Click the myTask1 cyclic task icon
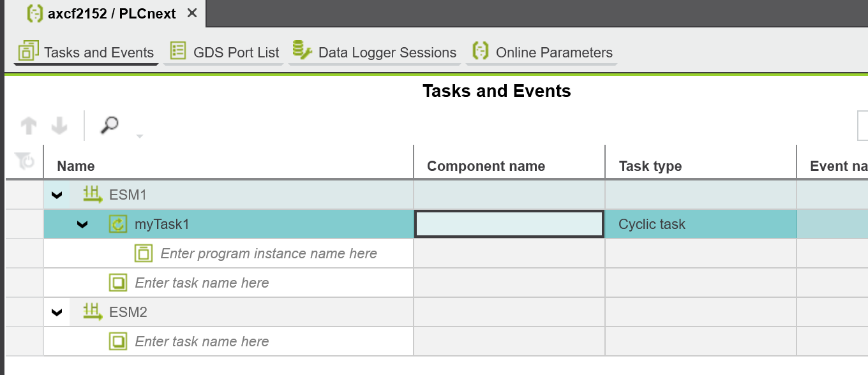Screen dimensions: 868x375 [119, 224]
